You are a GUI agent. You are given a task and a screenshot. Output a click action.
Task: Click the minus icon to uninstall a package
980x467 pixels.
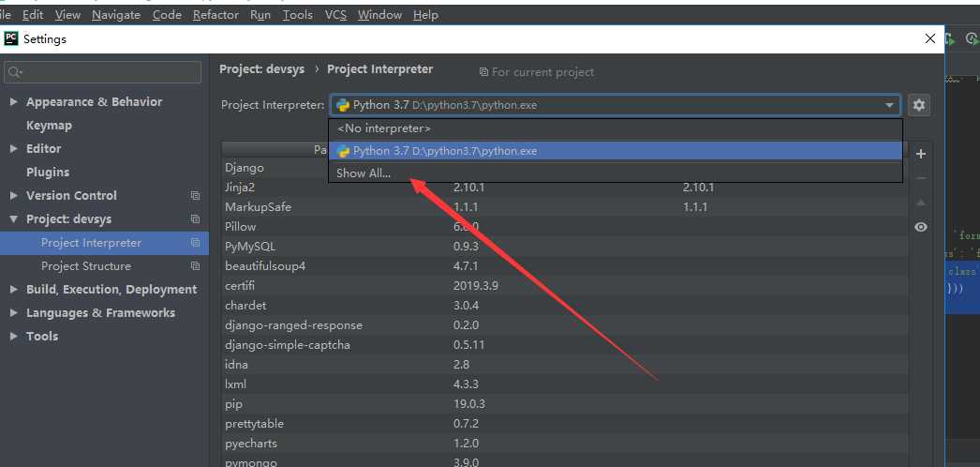pyautogui.click(x=921, y=179)
